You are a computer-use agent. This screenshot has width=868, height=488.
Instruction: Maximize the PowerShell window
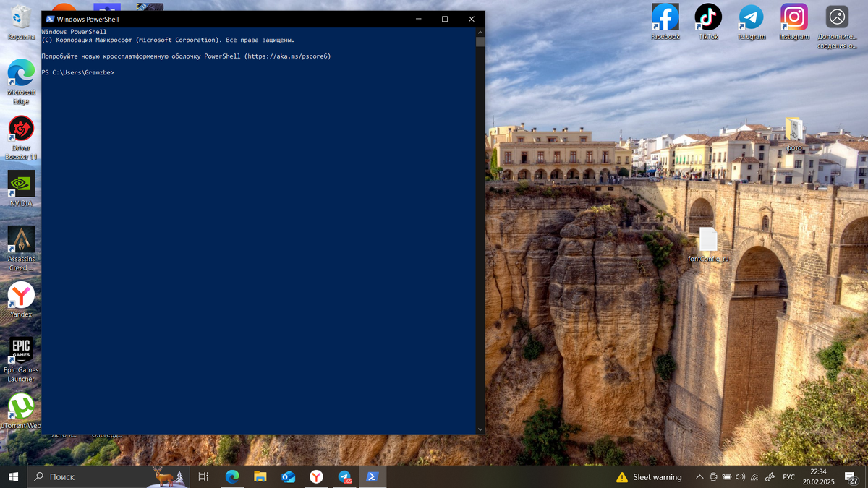point(445,19)
